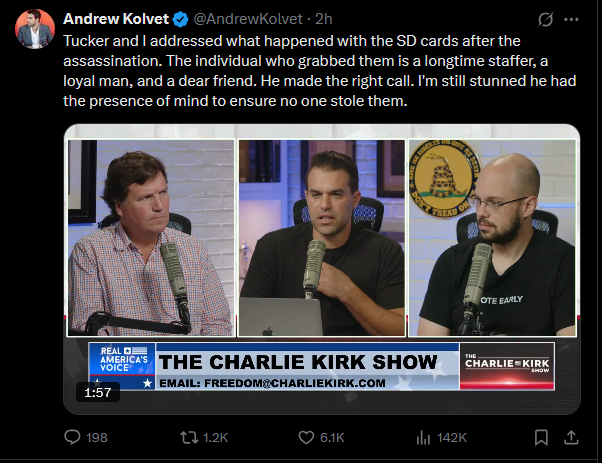Click the tweet text about SD cards
602x463 pixels.
(x=319, y=71)
